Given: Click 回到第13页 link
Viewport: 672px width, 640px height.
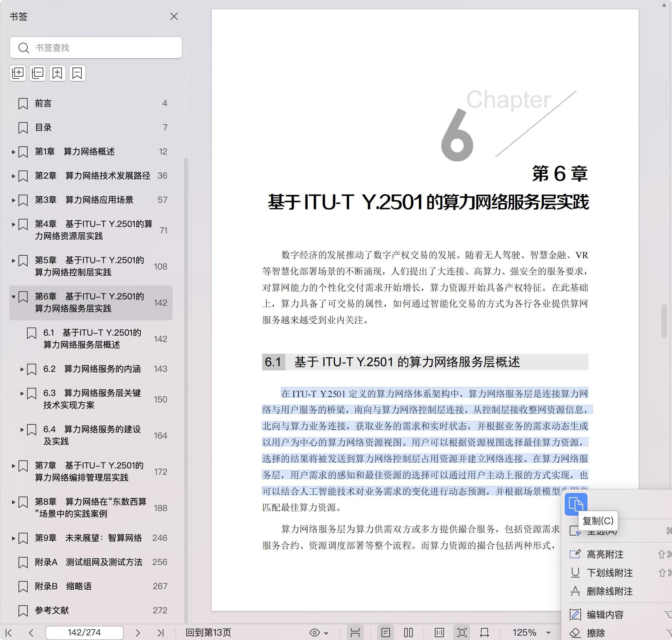Looking at the screenshot, I should [x=208, y=633].
